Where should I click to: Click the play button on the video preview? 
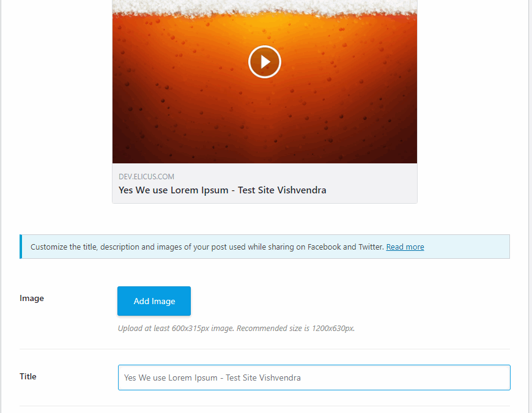click(x=265, y=62)
